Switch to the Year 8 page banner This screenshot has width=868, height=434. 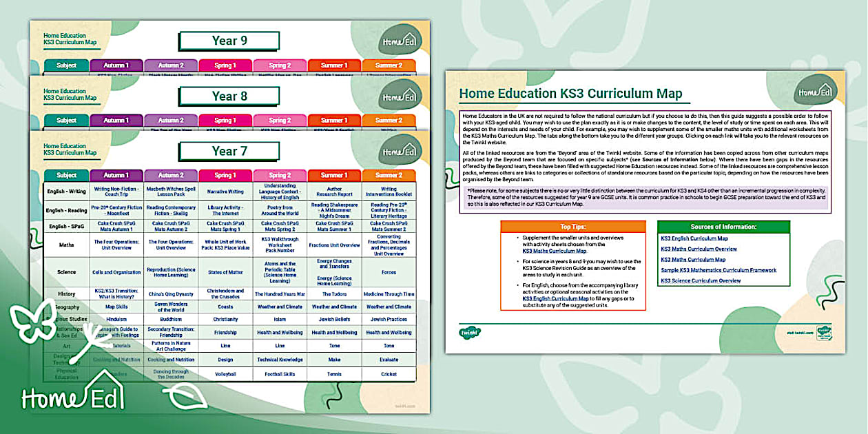[229, 97]
